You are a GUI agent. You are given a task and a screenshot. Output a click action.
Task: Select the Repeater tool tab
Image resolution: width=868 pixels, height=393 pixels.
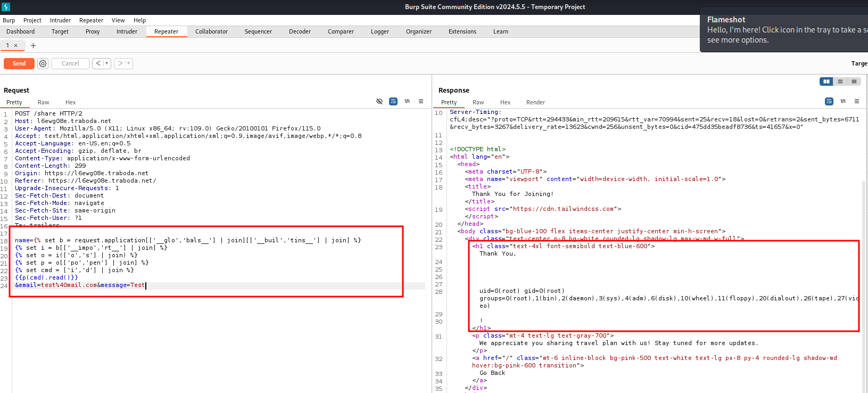pyautogui.click(x=166, y=31)
